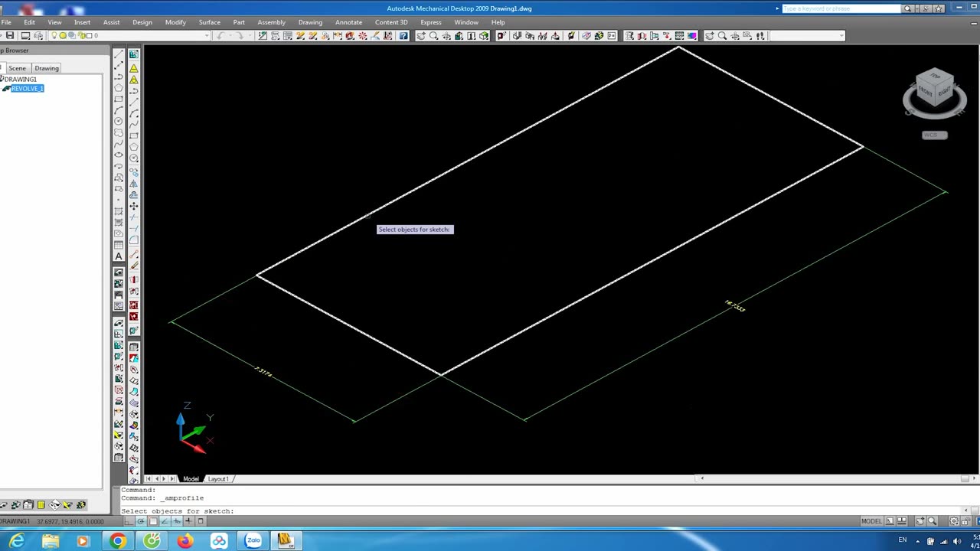Toggle layer light bulb on/off

coord(54,36)
